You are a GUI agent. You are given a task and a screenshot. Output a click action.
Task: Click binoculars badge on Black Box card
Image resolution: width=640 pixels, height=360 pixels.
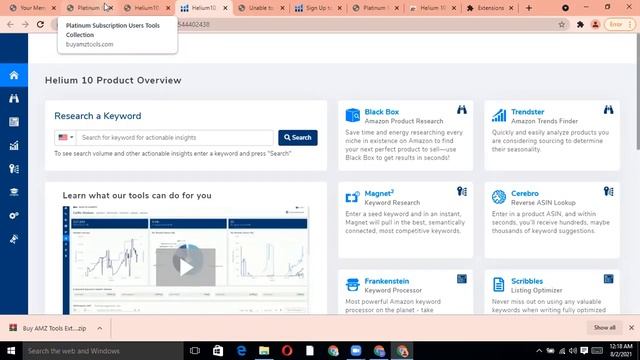click(462, 109)
